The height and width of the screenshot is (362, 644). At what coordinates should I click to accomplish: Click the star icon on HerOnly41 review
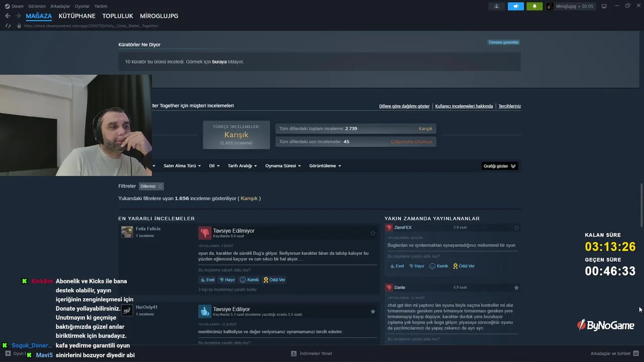[x=373, y=311]
